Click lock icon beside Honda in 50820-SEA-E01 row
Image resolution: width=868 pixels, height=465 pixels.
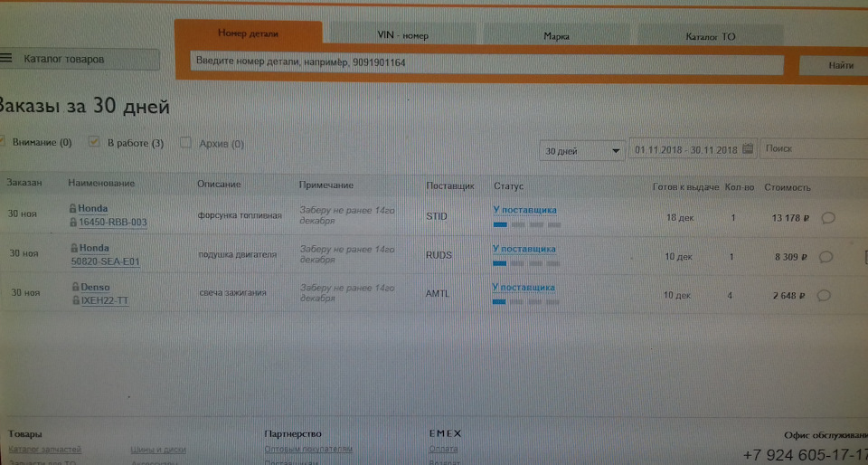point(75,248)
